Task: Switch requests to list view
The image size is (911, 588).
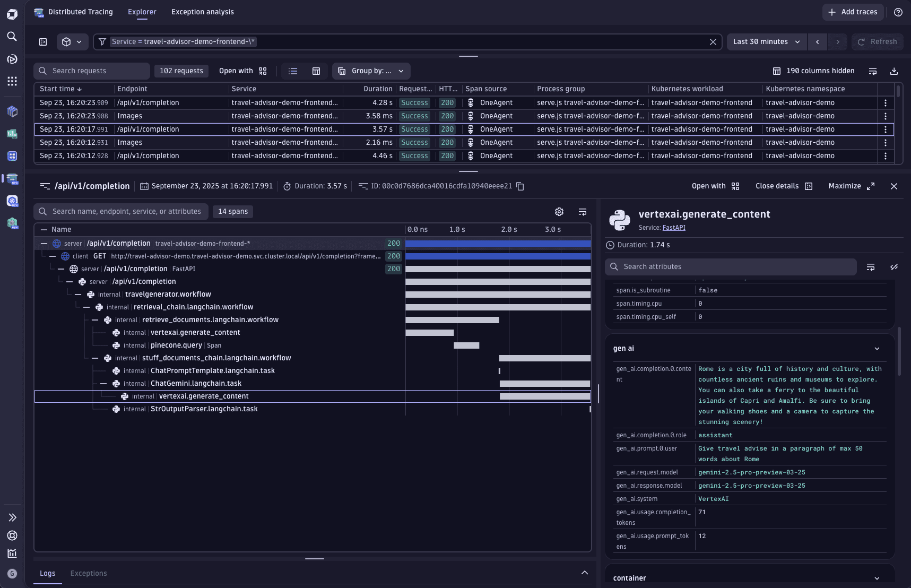Action: [x=293, y=71]
